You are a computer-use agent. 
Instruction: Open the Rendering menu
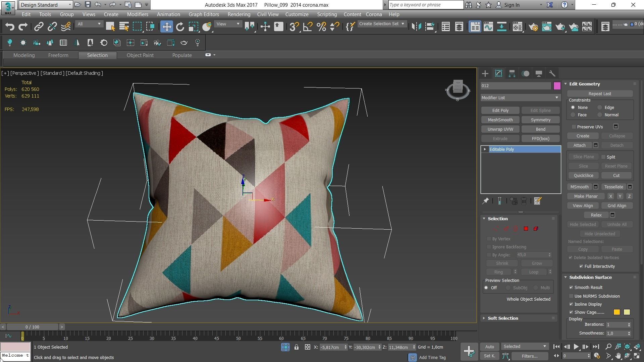[239, 14]
